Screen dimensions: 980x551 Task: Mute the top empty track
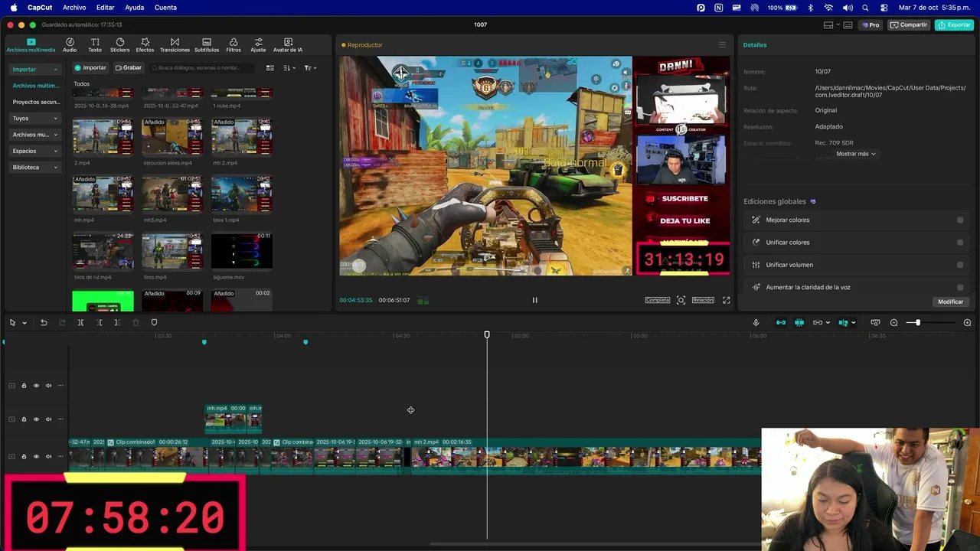[48, 386]
